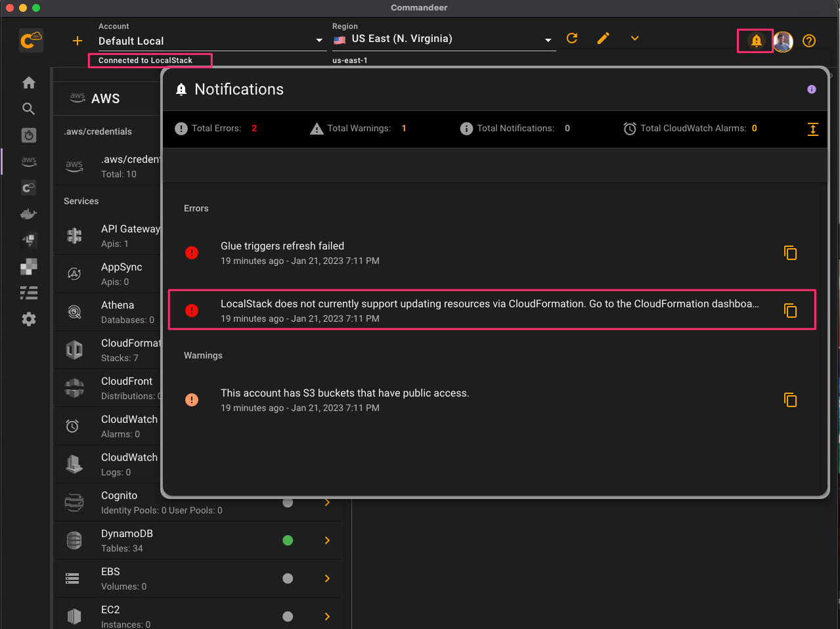The image size is (840, 629).
Task: Collapse notifications with the vertical arrows icon
Action: click(812, 129)
